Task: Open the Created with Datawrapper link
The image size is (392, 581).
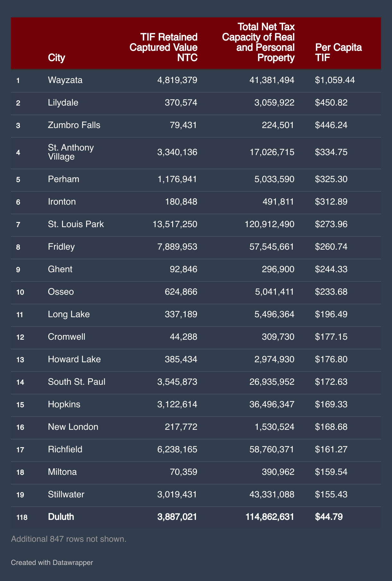Action: click(x=52, y=562)
